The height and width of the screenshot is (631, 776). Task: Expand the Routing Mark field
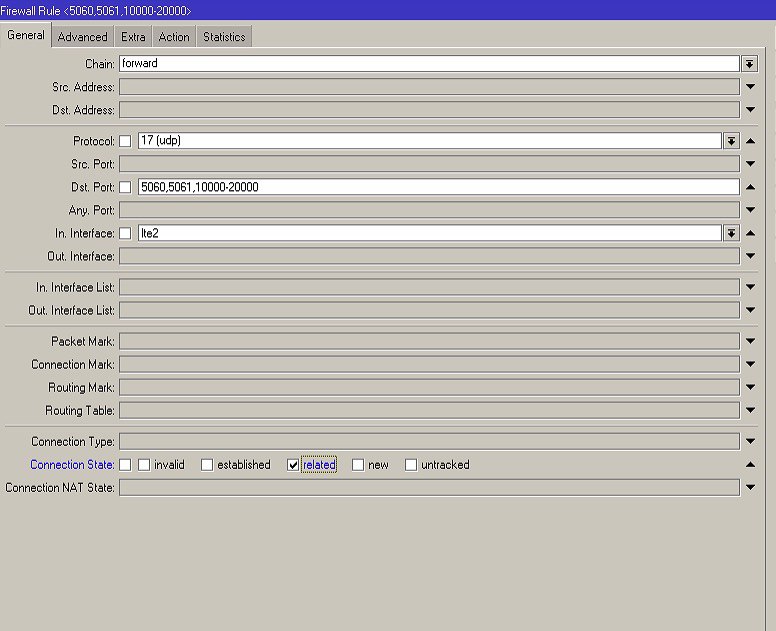[x=750, y=387]
